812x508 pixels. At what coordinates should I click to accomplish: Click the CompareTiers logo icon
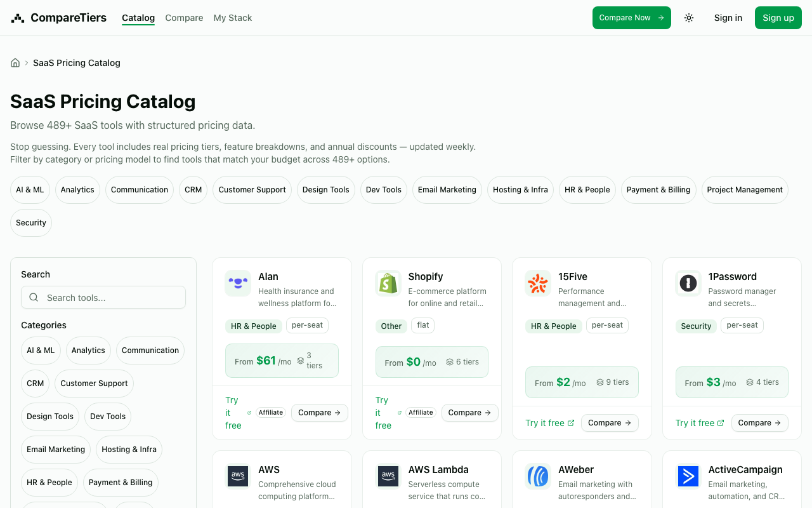pos(17,17)
